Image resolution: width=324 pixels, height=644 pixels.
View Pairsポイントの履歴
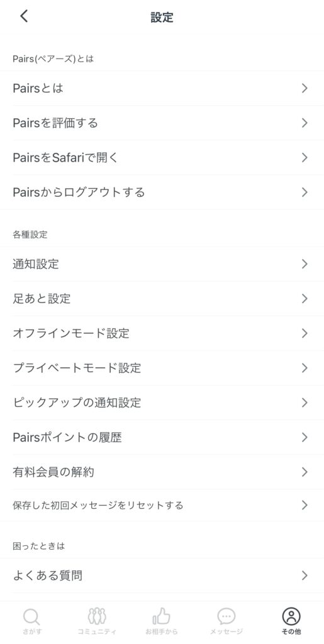click(162, 438)
